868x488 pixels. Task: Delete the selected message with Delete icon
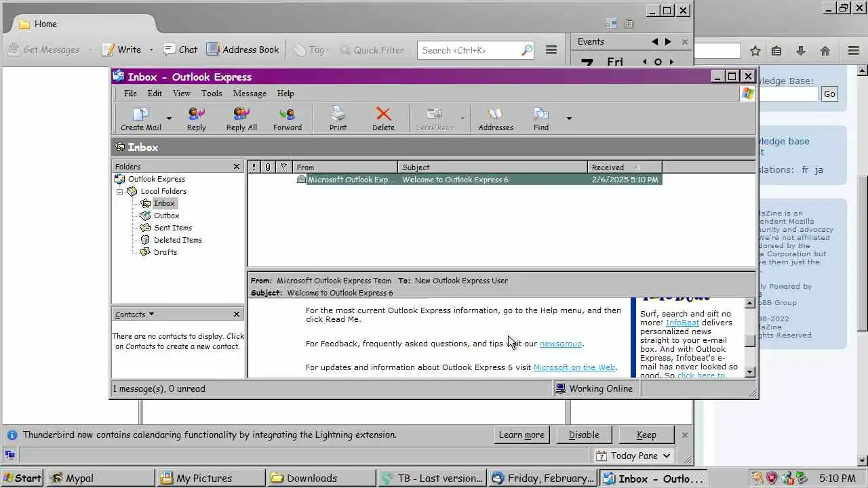(x=383, y=119)
